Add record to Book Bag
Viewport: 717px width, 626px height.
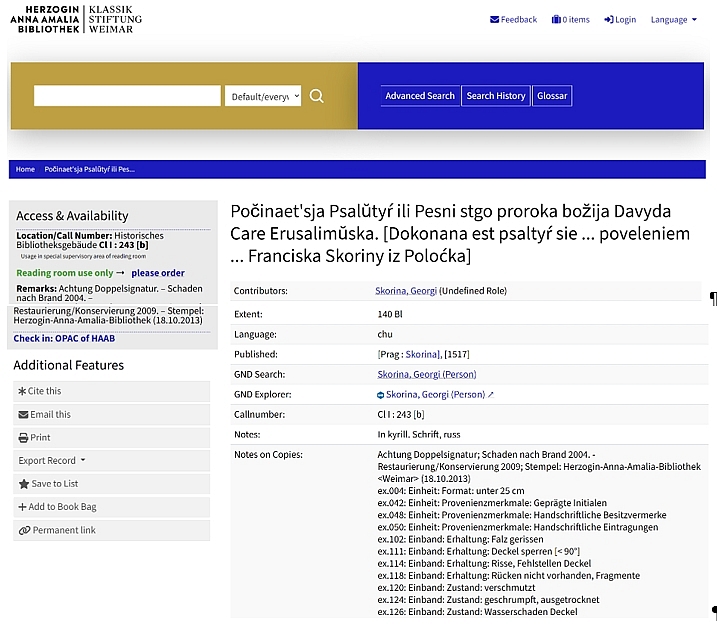tap(57, 507)
